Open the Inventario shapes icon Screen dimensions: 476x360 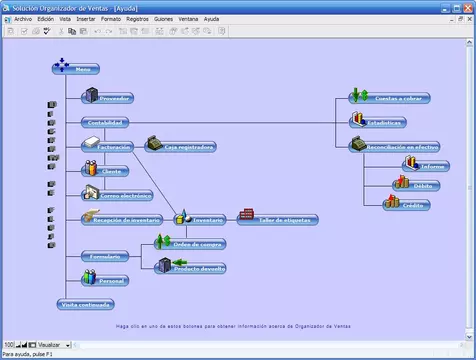pyautogui.click(x=183, y=217)
